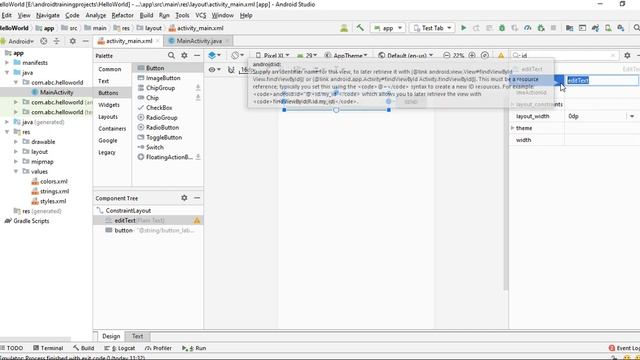
Task: Open the Terminal tool window
Action: tap(48, 348)
